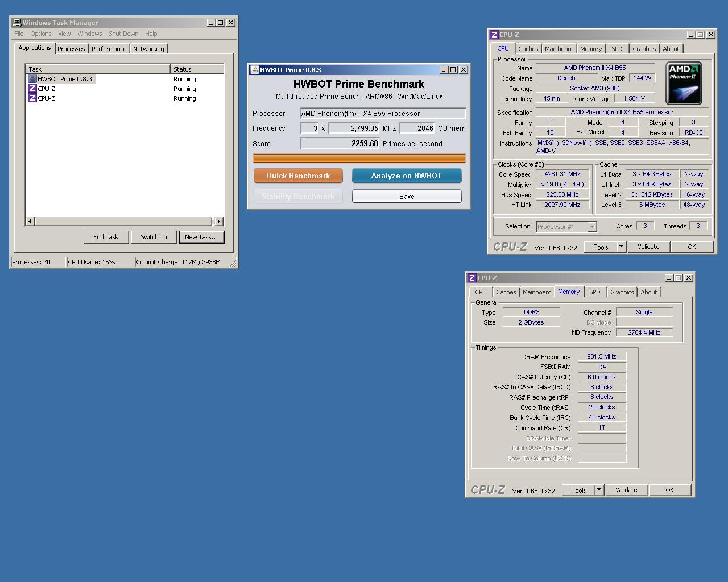Close the bottom CPU-Z Memory window
The height and width of the screenshot is (582, 728).
pos(689,278)
